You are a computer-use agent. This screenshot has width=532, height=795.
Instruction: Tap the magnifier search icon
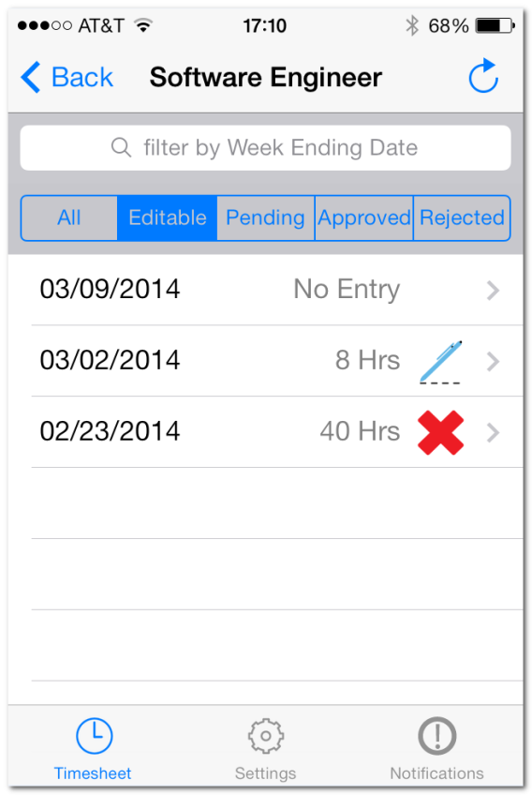click(x=121, y=147)
